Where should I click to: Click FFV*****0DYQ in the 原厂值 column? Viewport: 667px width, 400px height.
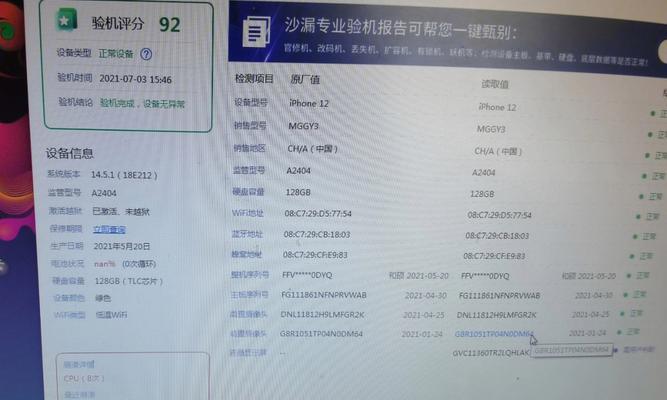[x=307, y=275]
